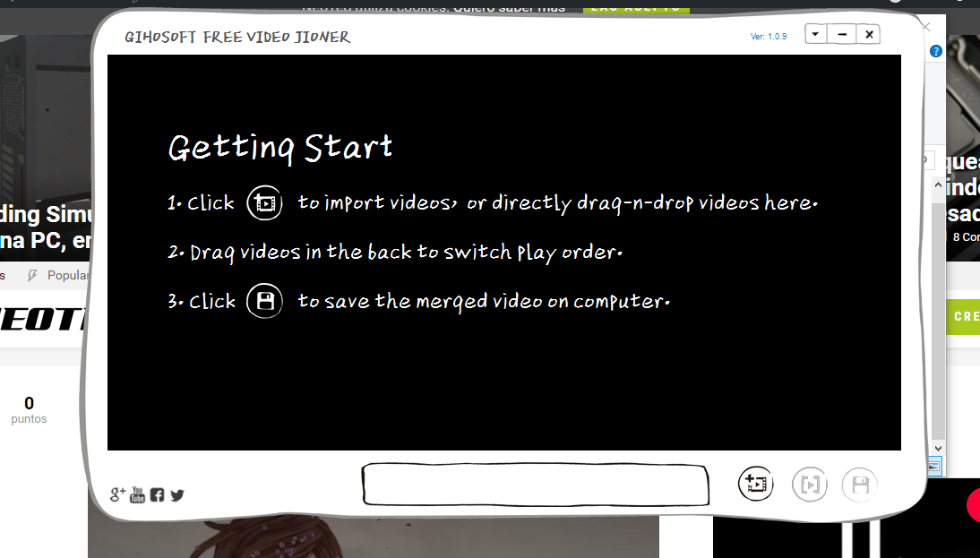Click the black video drop area
Viewport: 980px width, 558px height.
point(503,253)
